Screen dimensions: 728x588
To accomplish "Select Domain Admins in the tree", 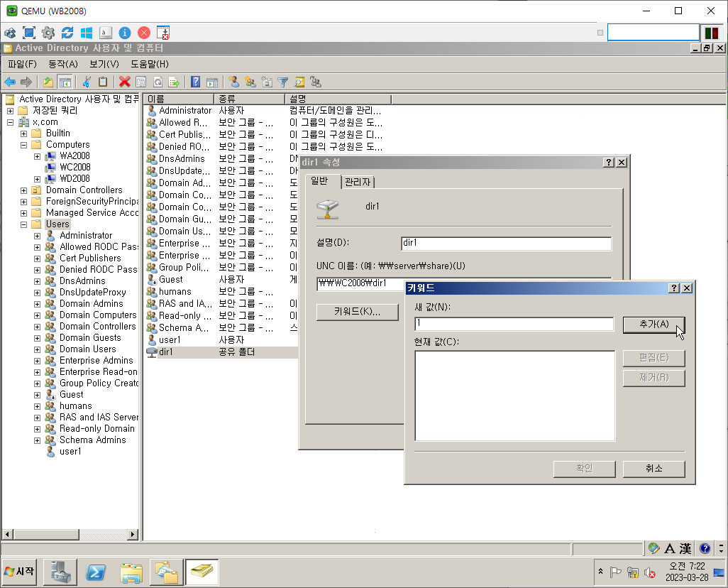I will 91,304.
